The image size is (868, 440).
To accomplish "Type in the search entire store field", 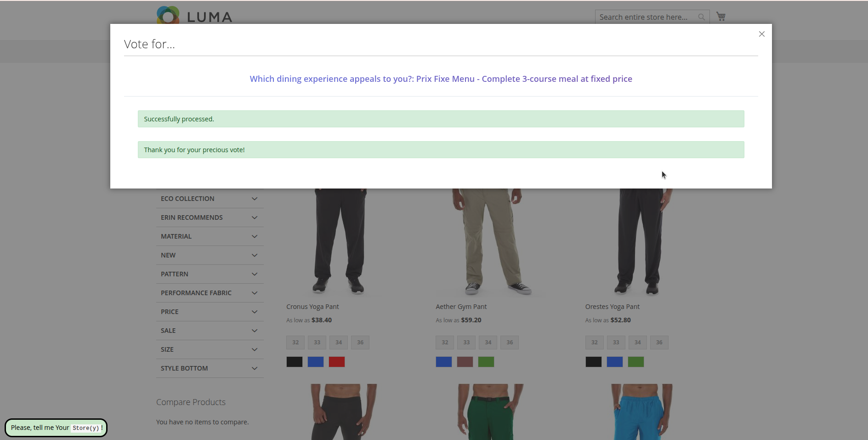I will pyautogui.click(x=645, y=17).
